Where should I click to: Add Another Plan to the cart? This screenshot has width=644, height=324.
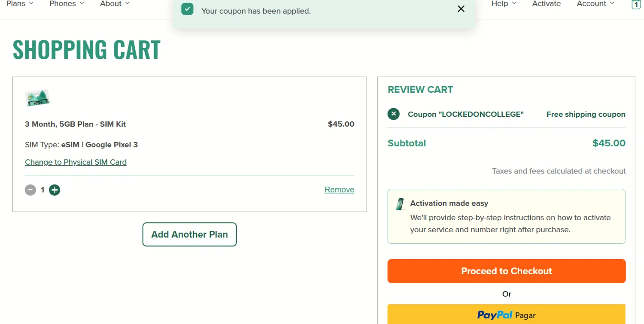click(x=189, y=234)
